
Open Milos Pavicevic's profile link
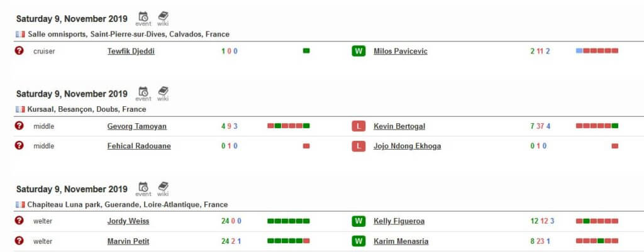[x=401, y=52]
